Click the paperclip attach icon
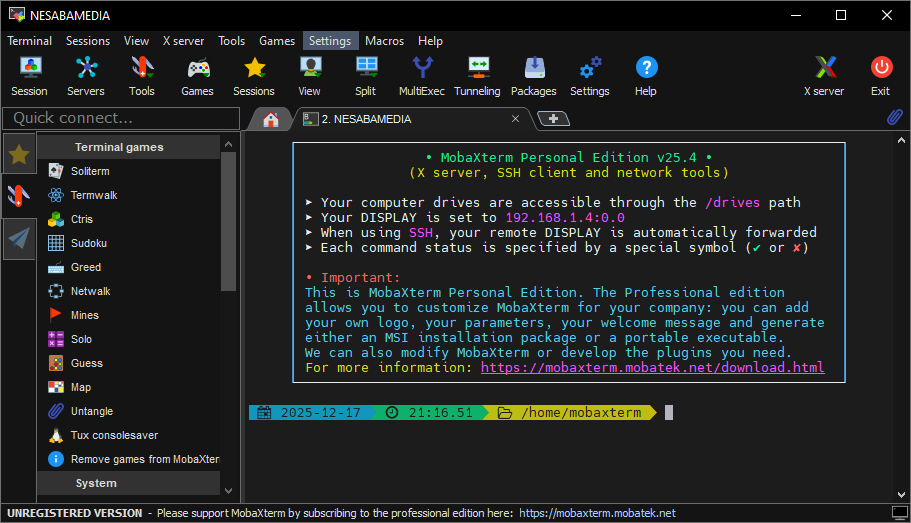Image resolution: width=911 pixels, height=523 pixels. pyautogui.click(x=895, y=118)
